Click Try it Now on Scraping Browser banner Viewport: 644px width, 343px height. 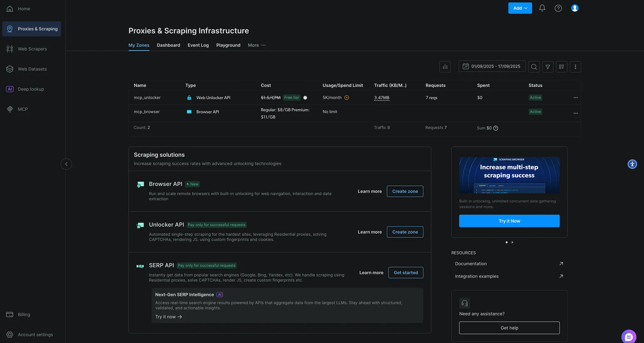[x=509, y=221]
